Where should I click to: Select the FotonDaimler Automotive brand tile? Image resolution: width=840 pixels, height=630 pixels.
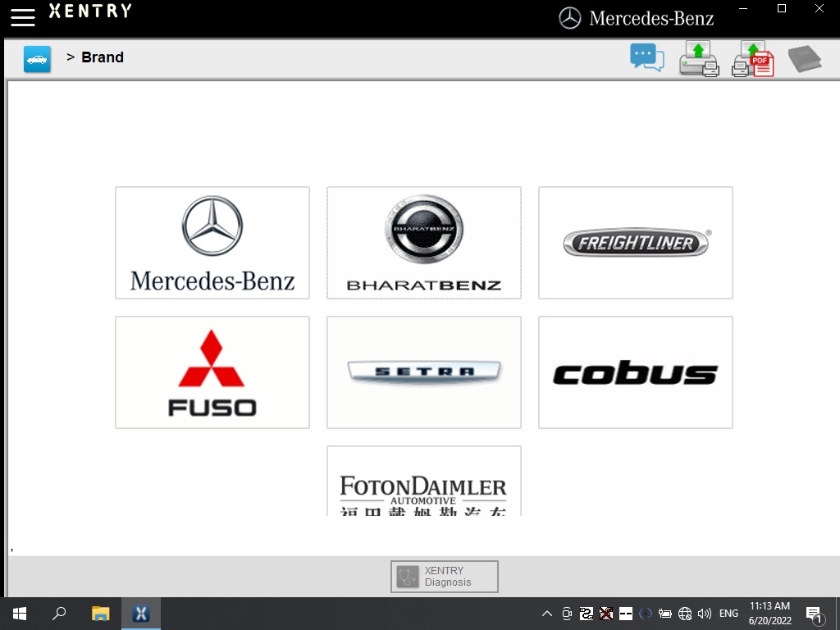click(424, 481)
